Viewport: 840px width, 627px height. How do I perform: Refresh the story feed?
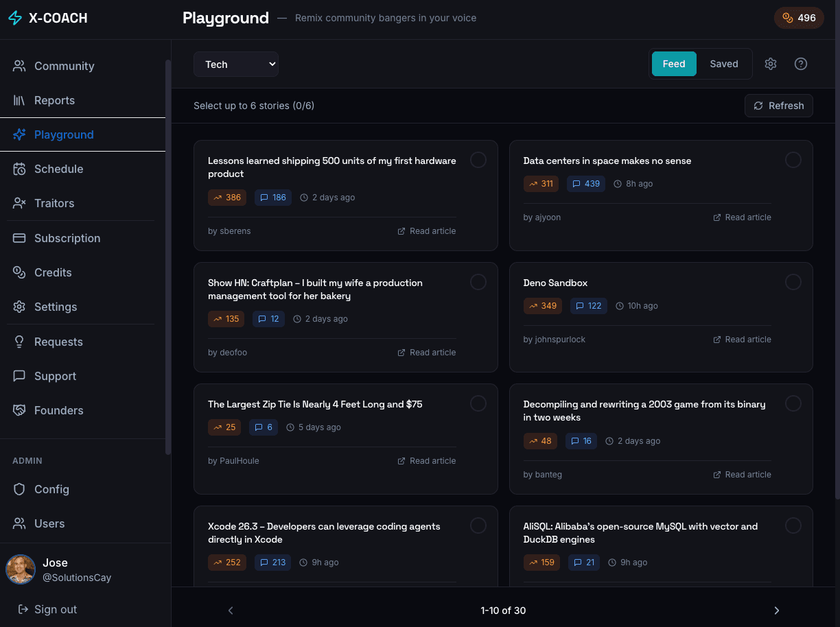coord(778,106)
